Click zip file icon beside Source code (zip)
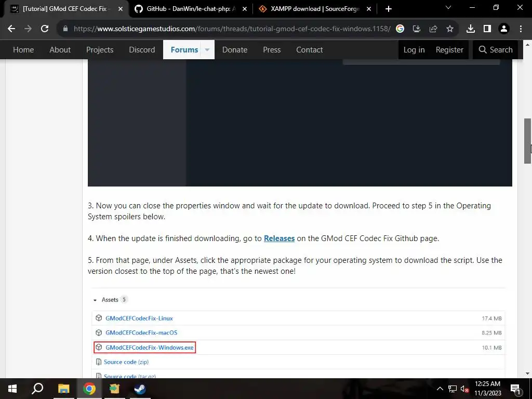The width and height of the screenshot is (532, 399). coord(98,362)
